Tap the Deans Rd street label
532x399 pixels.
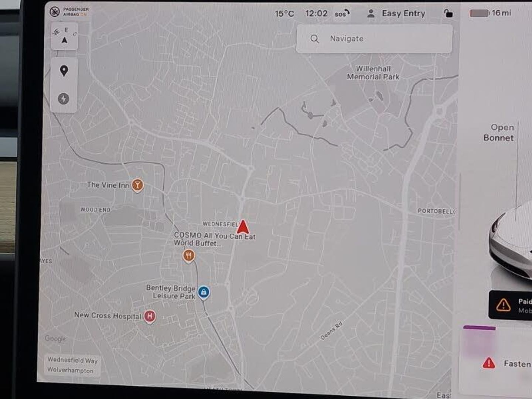331,331
